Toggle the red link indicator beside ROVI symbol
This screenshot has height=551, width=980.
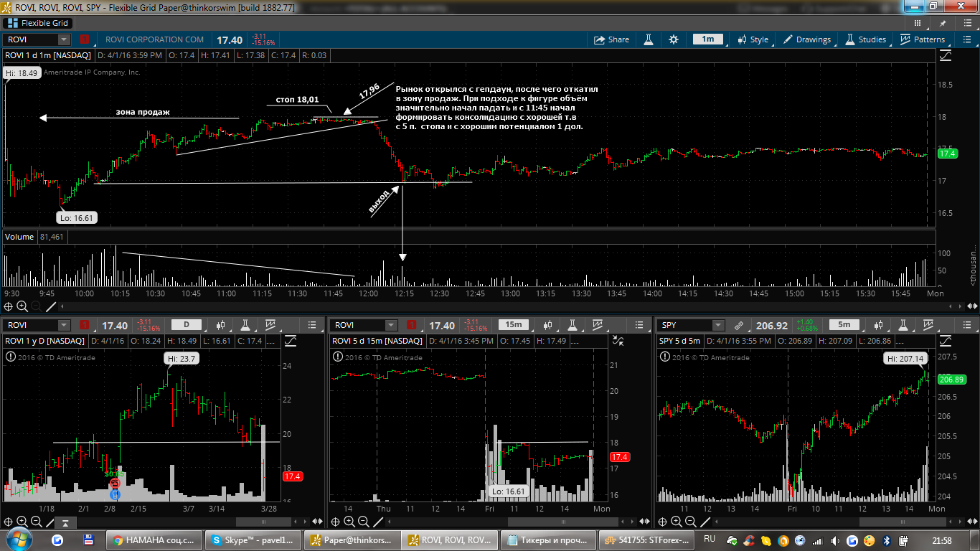[85, 39]
